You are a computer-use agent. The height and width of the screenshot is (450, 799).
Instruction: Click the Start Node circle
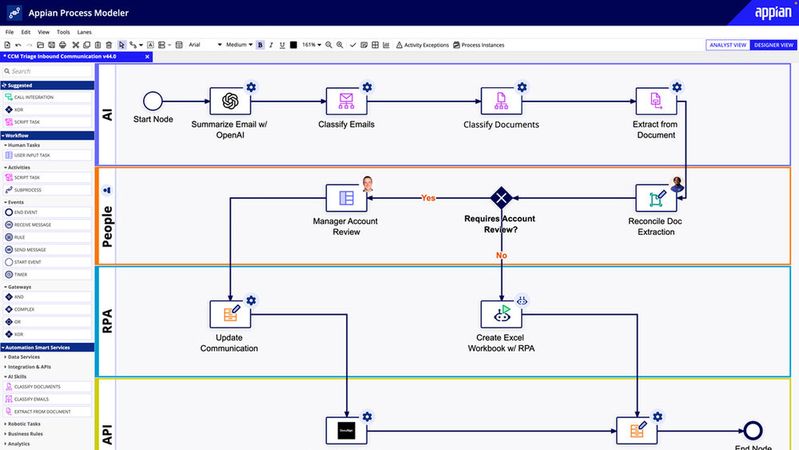[153, 101]
